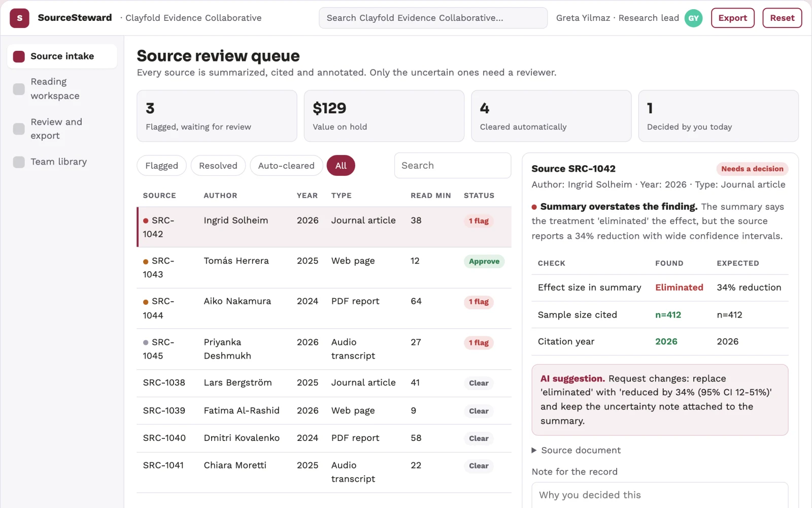Click the Citation year check
This screenshot has height=508, width=812.
(566, 342)
